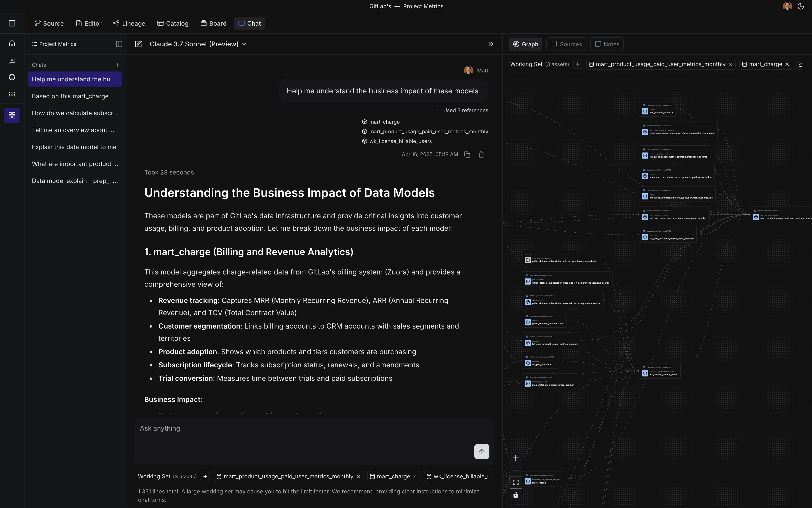The width and height of the screenshot is (812, 508).
Task: Open chat 'What are important product ...'
Action: click(x=75, y=164)
